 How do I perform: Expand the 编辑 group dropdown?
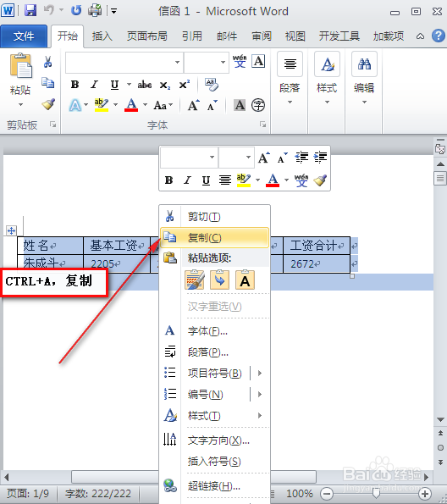click(364, 102)
